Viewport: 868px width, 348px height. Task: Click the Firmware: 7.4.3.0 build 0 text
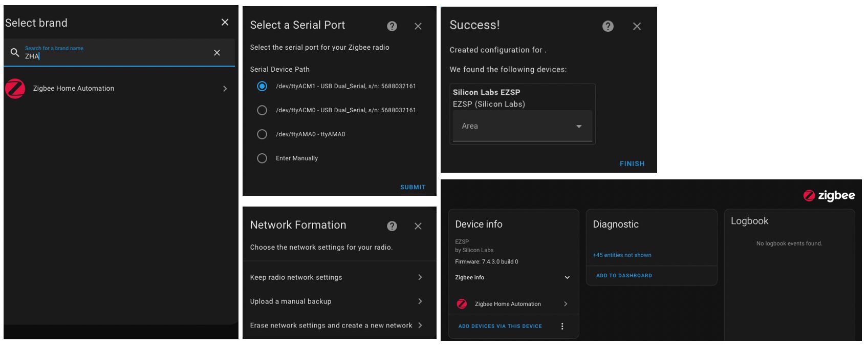487,261
